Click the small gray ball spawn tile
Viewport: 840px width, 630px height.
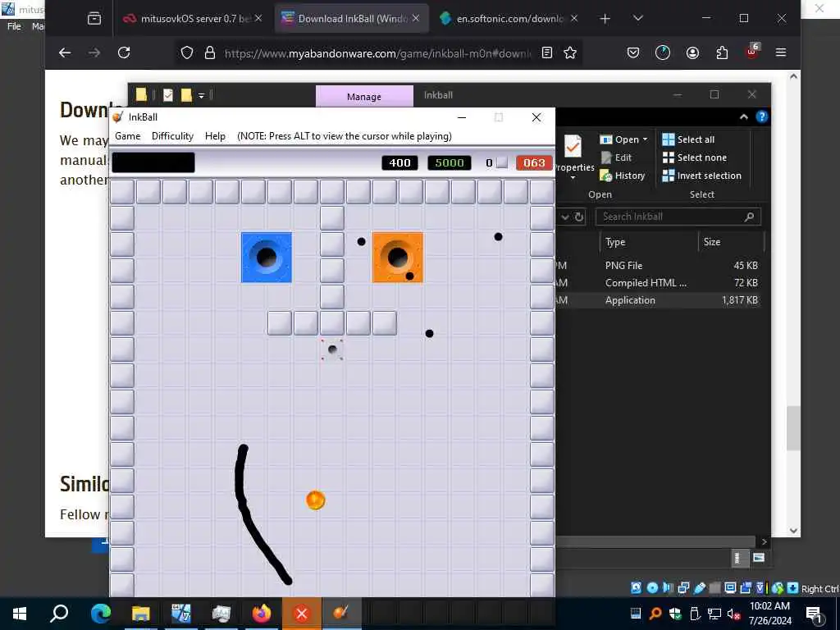(x=332, y=349)
